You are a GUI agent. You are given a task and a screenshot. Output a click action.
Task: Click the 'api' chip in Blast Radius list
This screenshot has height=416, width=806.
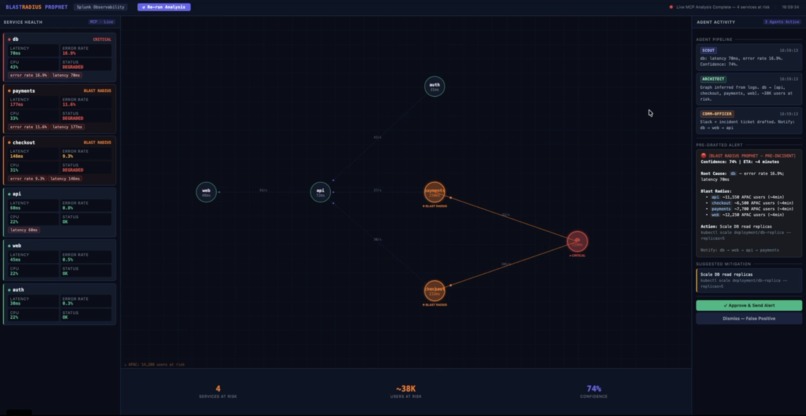tap(715, 197)
